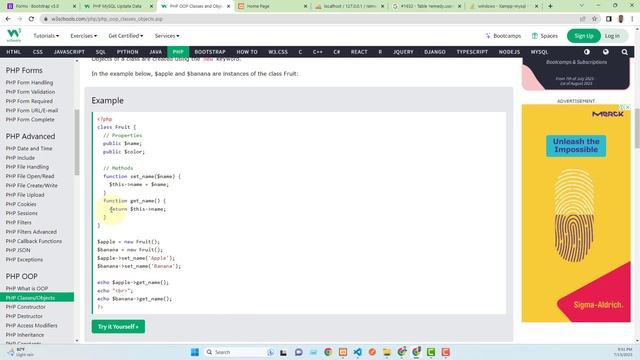
Task: Switch to PHP MySQL Update Data tab
Action: click(x=118, y=6)
